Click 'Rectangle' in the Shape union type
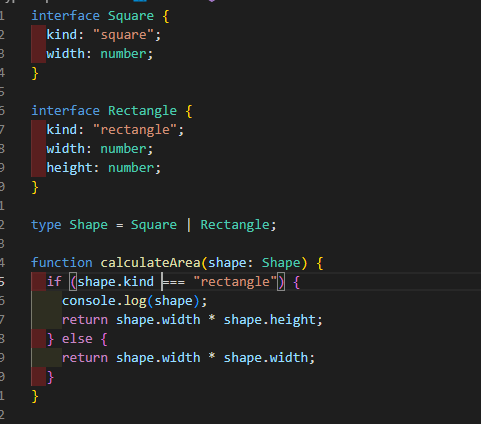The image size is (481, 424). pos(235,225)
